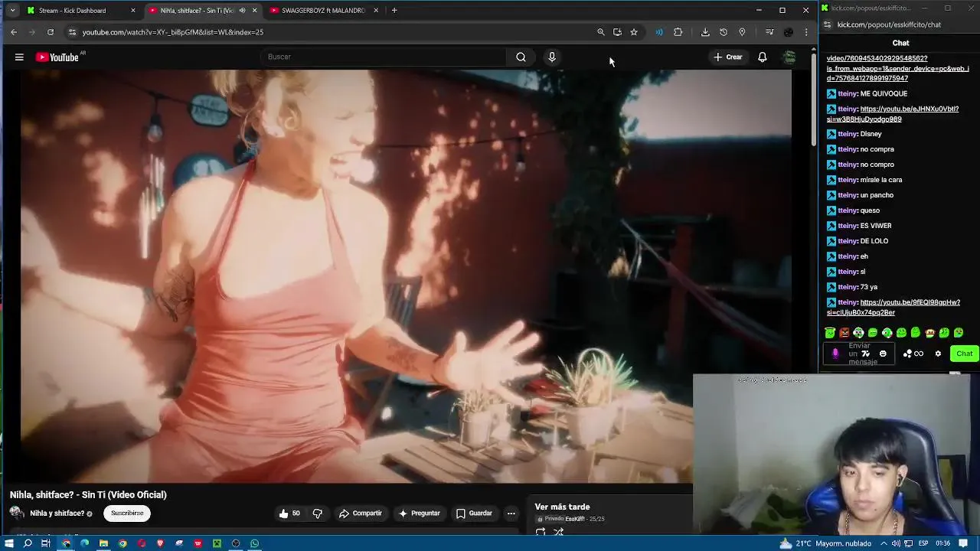Click the Preguntar button
The image size is (980, 551).
(419, 514)
